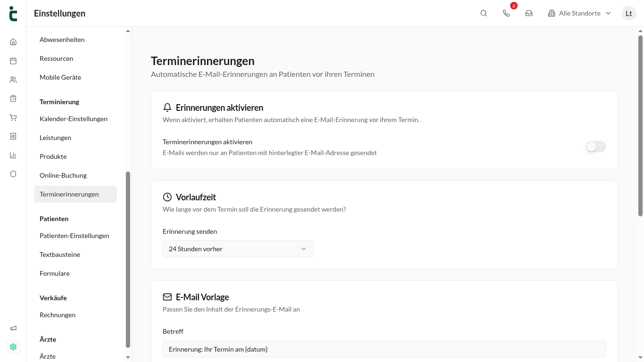Open the shield icon in left rail
Image resolution: width=644 pixels, height=362 pixels.
click(x=13, y=174)
